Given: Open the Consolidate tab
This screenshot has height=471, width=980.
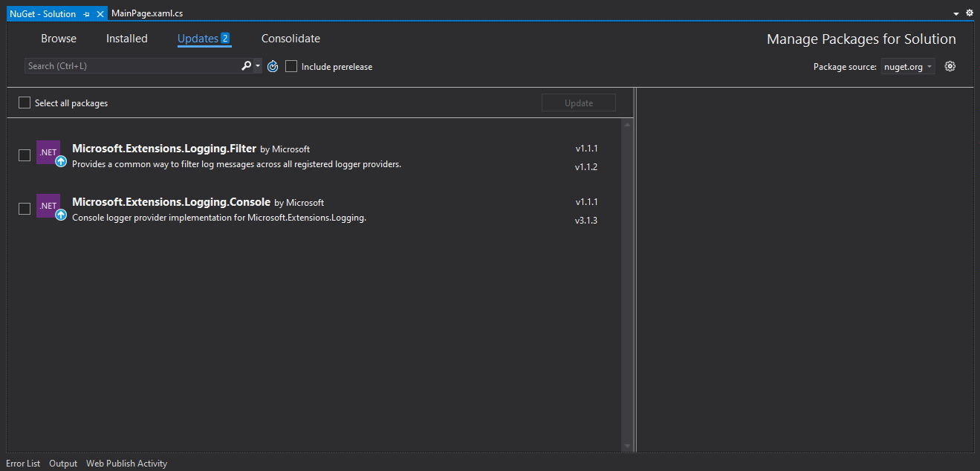Looking at the screenshot, I should [x=291, y=39].
